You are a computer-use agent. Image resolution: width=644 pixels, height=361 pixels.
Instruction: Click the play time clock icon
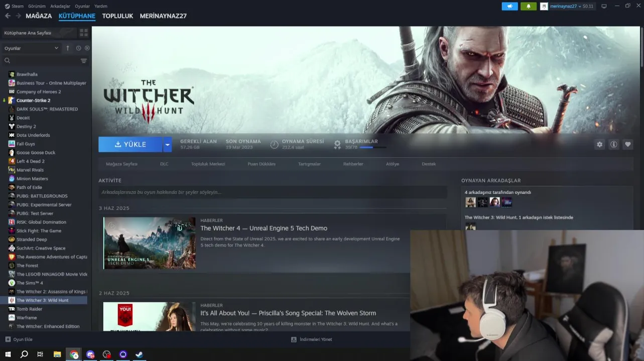pos(274,144)
